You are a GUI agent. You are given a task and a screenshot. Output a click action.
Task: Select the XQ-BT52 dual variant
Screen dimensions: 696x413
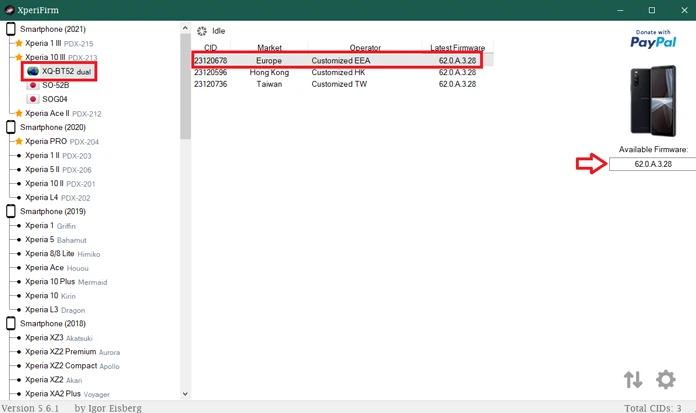tap(66, 72)
